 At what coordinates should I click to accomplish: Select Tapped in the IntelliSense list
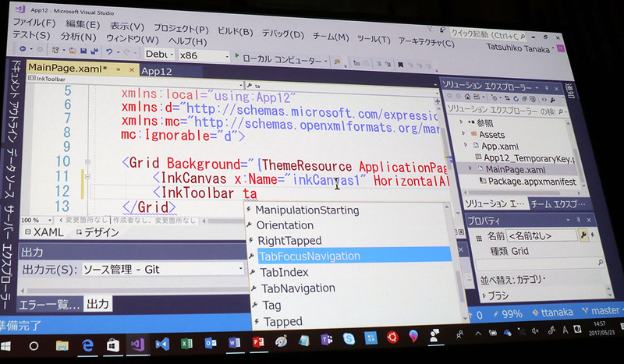click(283, 321)
